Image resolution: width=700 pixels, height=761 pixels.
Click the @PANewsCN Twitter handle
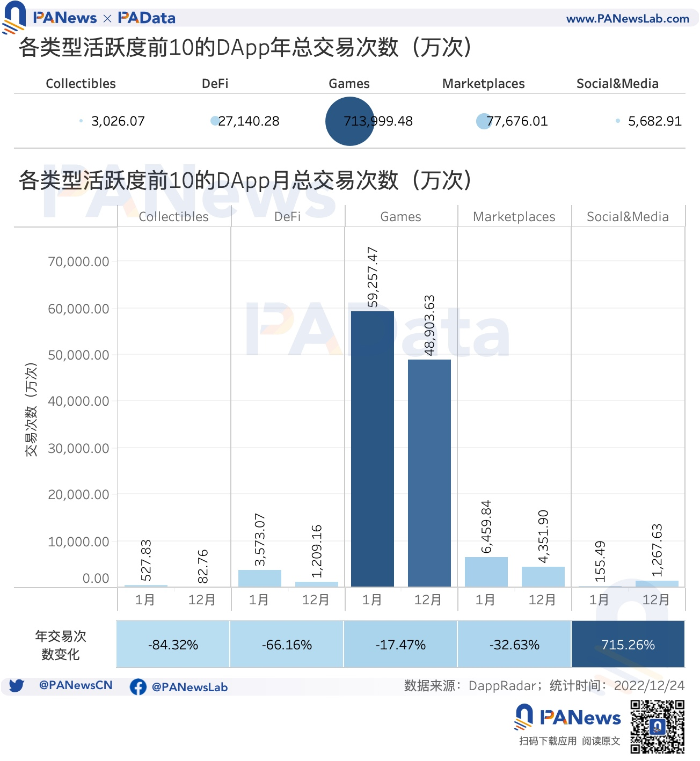[75, 685]
